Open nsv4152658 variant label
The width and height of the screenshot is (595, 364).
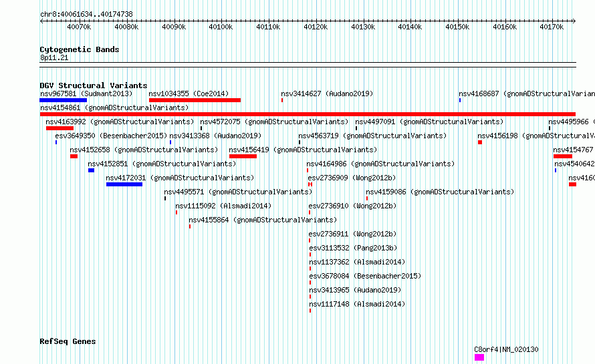tap(144, 150)
